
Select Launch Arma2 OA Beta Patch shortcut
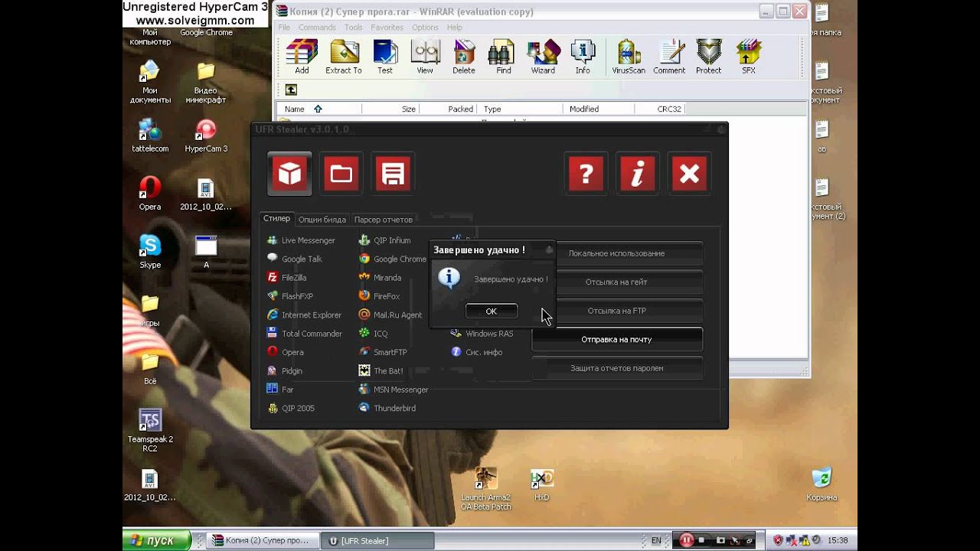[x=485, y=489]
